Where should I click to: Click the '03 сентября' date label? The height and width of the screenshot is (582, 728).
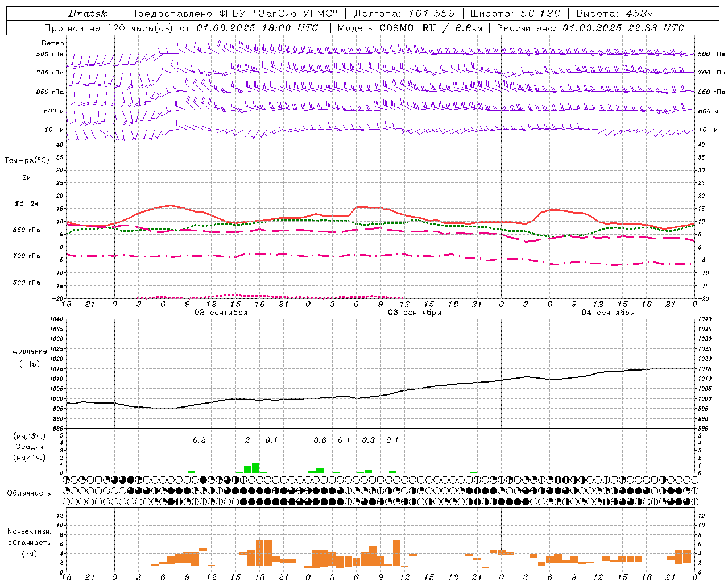pos(415,313)
